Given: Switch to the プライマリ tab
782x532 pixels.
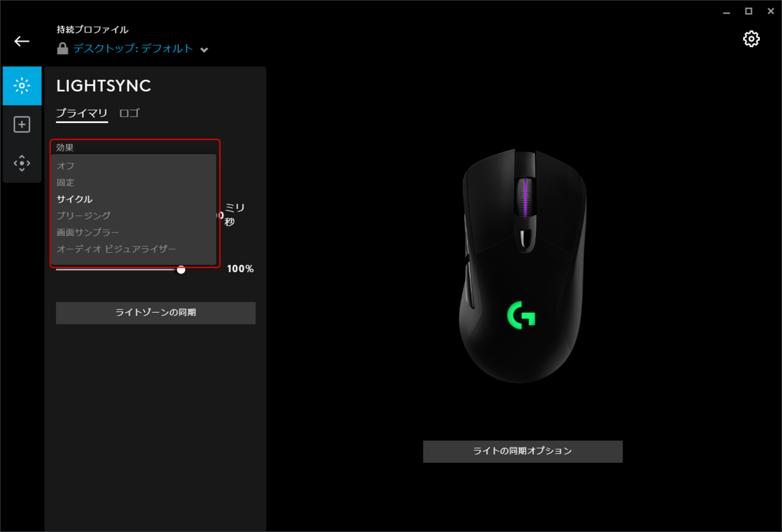Looking at the screenshot, I should [x=82, y=113].
